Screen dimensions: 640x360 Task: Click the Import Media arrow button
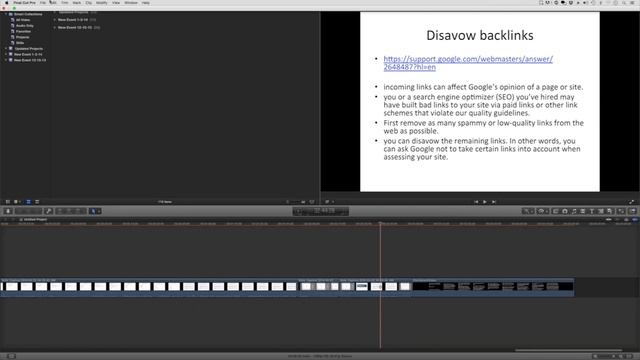(x=8, y=211)
